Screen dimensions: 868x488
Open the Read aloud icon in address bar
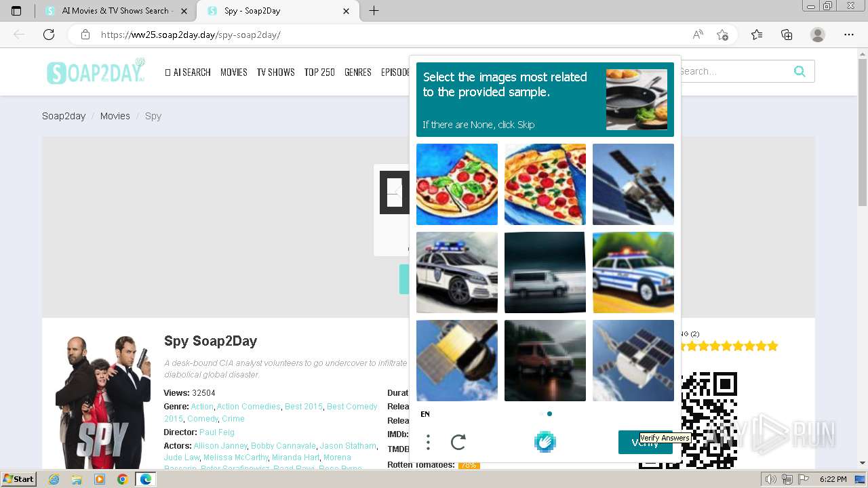coord(698,35)
